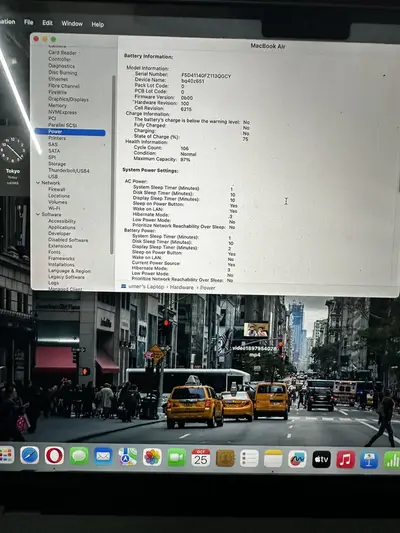Viewport: 400px width, 533px height.
Task: Select Volumes under Network
Action: pos(57,202)
